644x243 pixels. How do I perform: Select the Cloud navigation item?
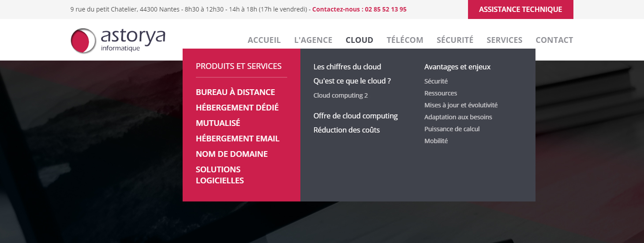coord(359,40)
